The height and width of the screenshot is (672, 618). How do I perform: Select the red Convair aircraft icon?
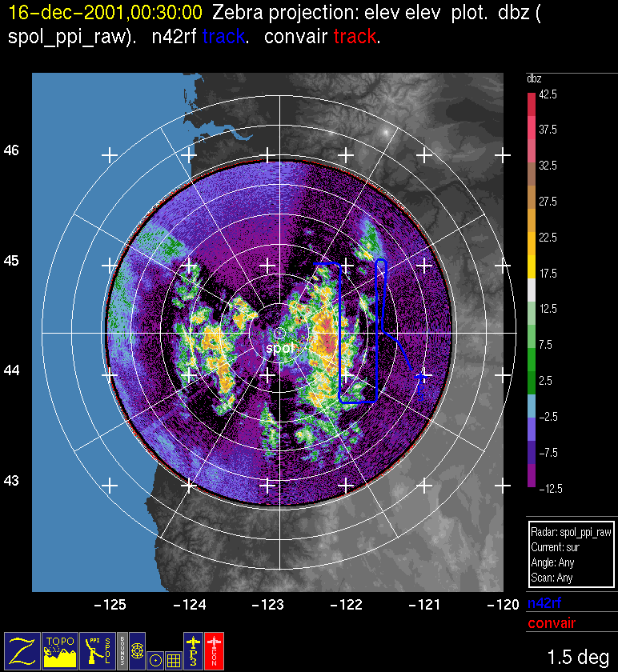click(214, 650)
